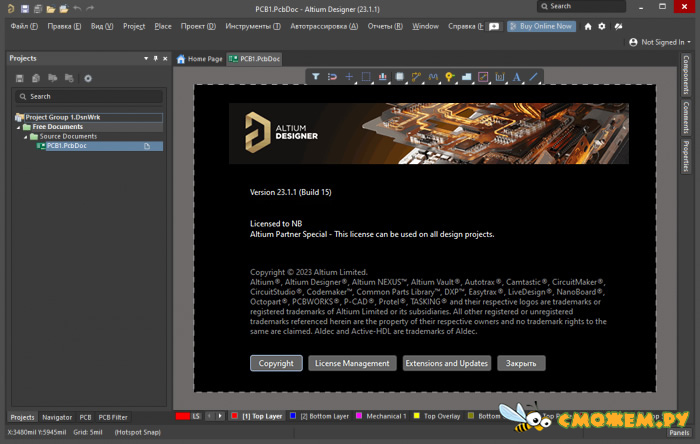This screenshot has height=444, width=700.
Task: Click the Panels button in status bar
Action: 679,432
